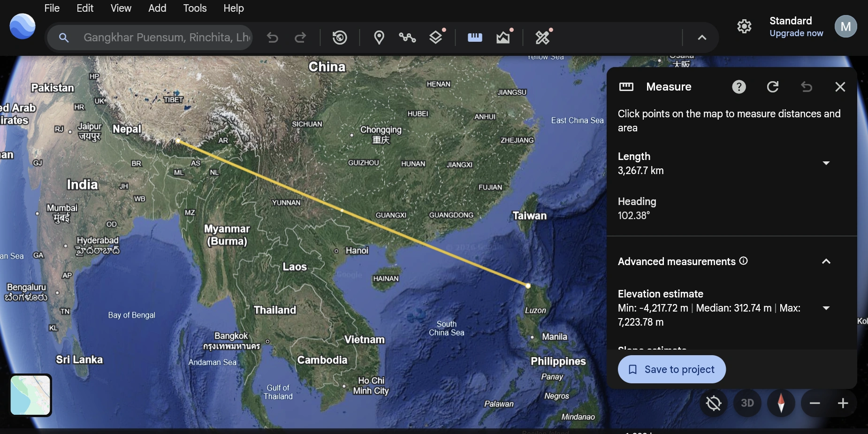This screenshot has width=868, height=434.
Task: Open the Tools menu
Action: point(195,8)
